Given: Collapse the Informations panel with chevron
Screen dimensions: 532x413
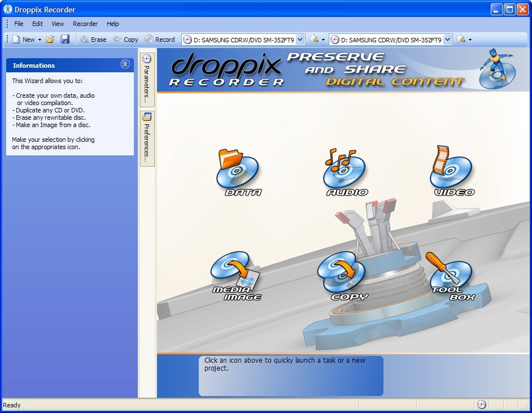Looking at the screenshot, I should (x=125, y=64).
